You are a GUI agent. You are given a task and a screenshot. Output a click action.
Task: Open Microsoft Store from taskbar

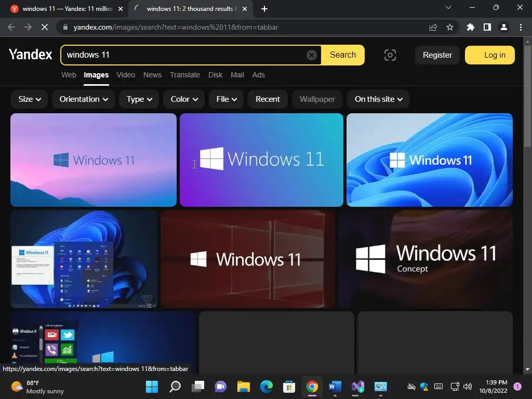(289, 387)
